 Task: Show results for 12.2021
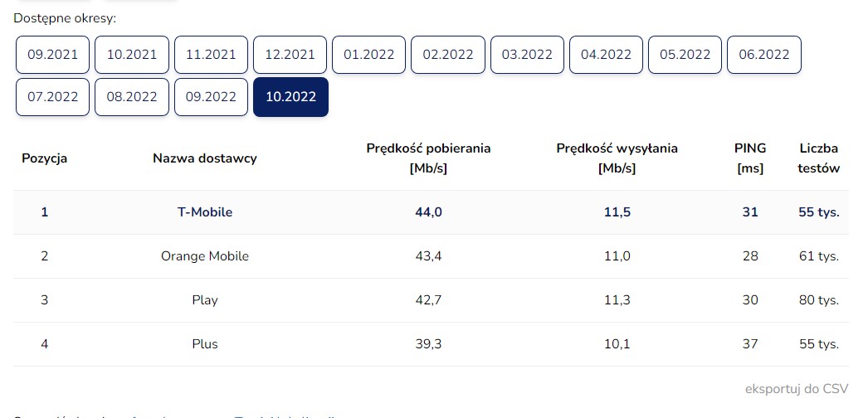pos(290,55)
